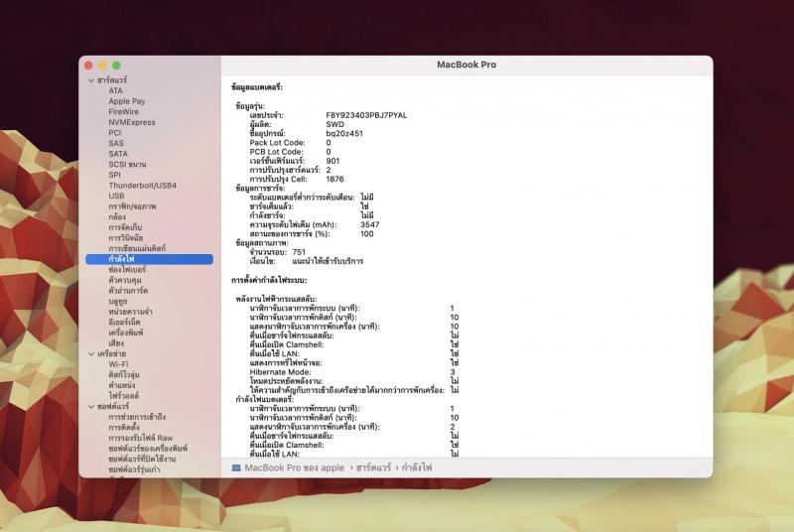794x532 pixels.
Task: Select Thunderbolt/USB4 in the sidebar
Action: point(142,186)
